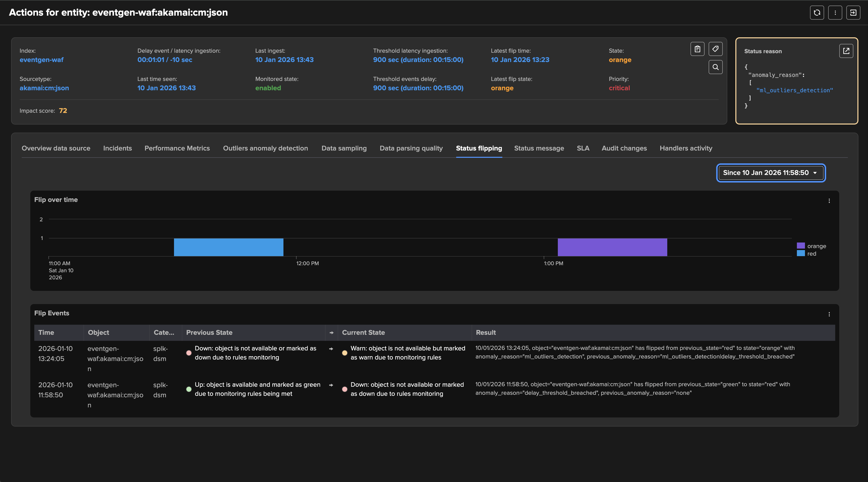Click the clipboard icon in the entity panel
The height and width of the screenshot is (482, 868).
point(697,49)
